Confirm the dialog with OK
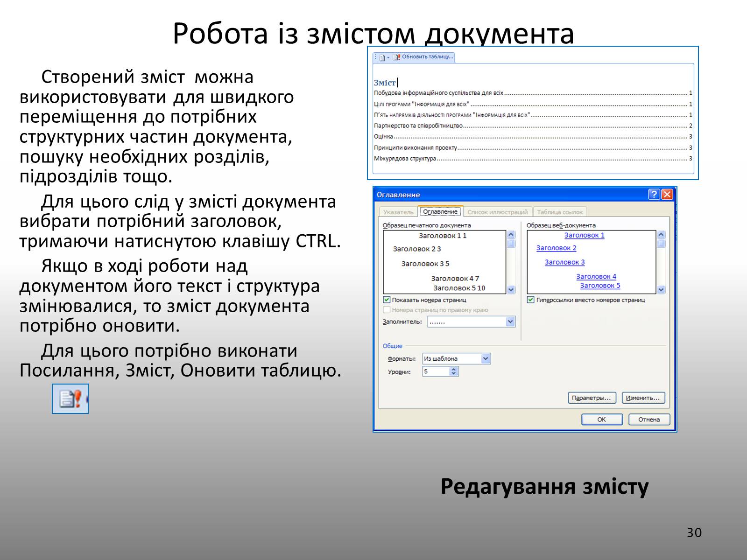The width and height of the screenshot is (747, 560). 602,420
